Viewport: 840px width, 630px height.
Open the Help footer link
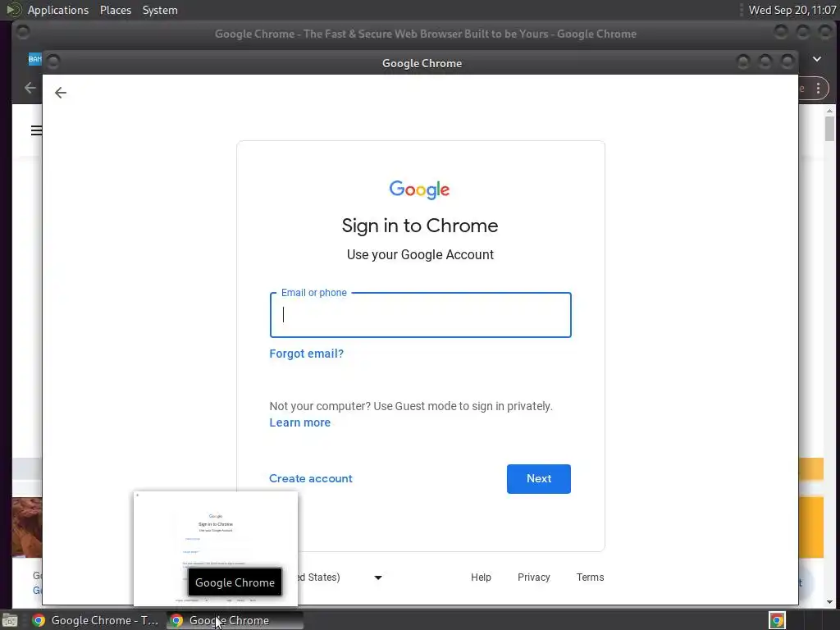pyautogui.click(x=481, y=577)
